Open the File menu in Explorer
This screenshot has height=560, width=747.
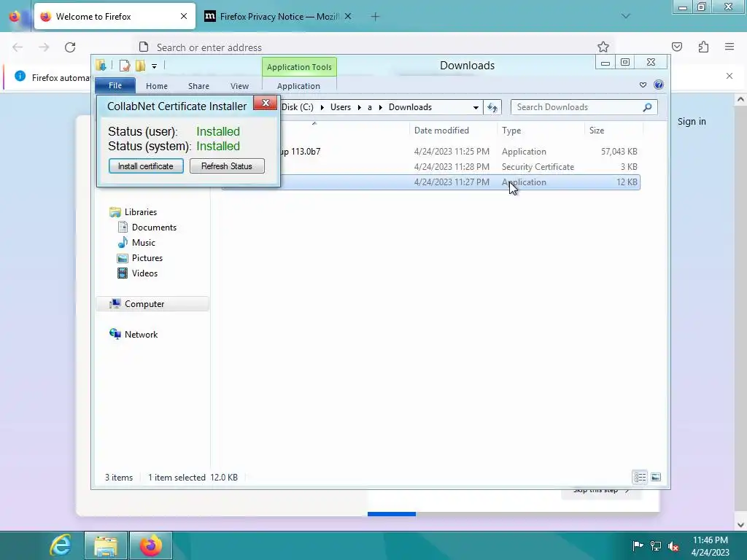pos(115,86)
